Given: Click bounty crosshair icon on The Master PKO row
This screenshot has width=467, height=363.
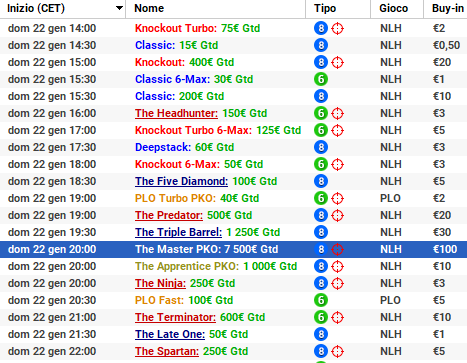Looking at the screenshot, I should (337, 249).
